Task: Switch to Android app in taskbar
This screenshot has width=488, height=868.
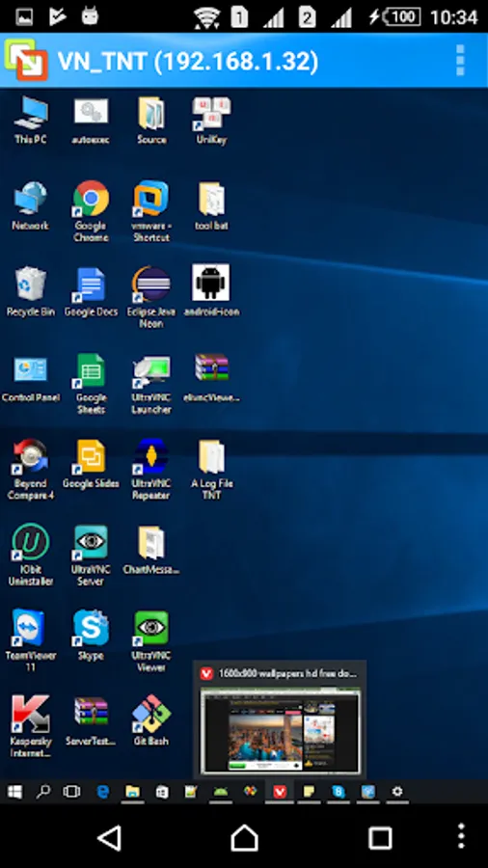Action: coord(221,792)
